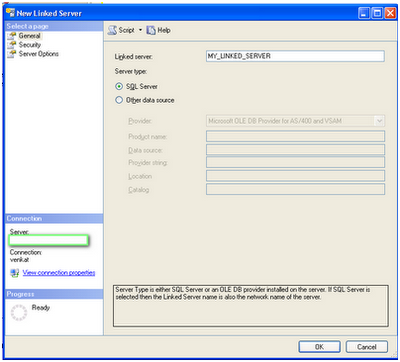This screenshot has width=400, height=362.
Task: Click the Help toolbar button
Action: coord(159,30)
